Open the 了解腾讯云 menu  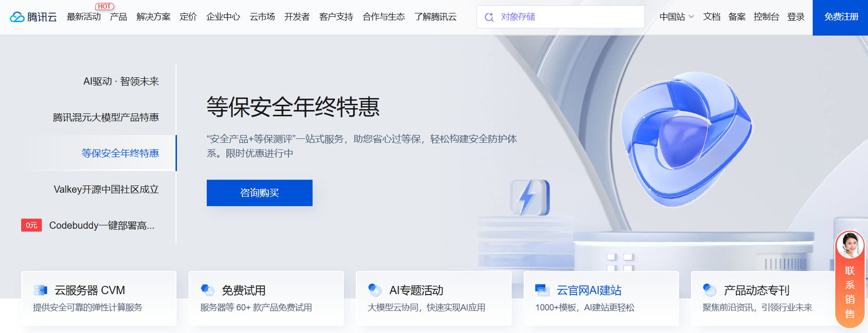(x=436, y=17)
